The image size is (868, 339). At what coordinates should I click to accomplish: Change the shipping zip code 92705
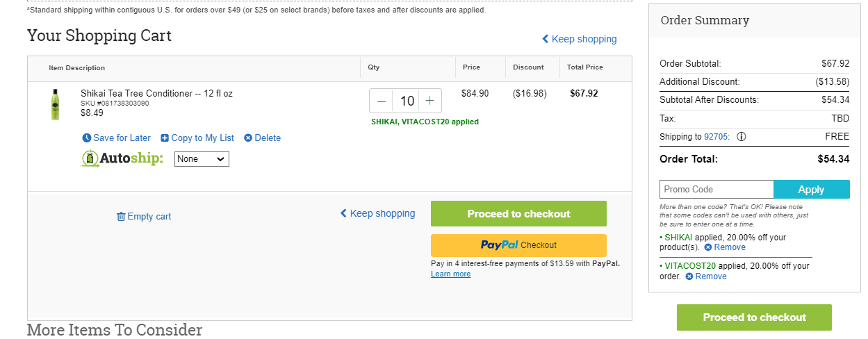point(715,137)
